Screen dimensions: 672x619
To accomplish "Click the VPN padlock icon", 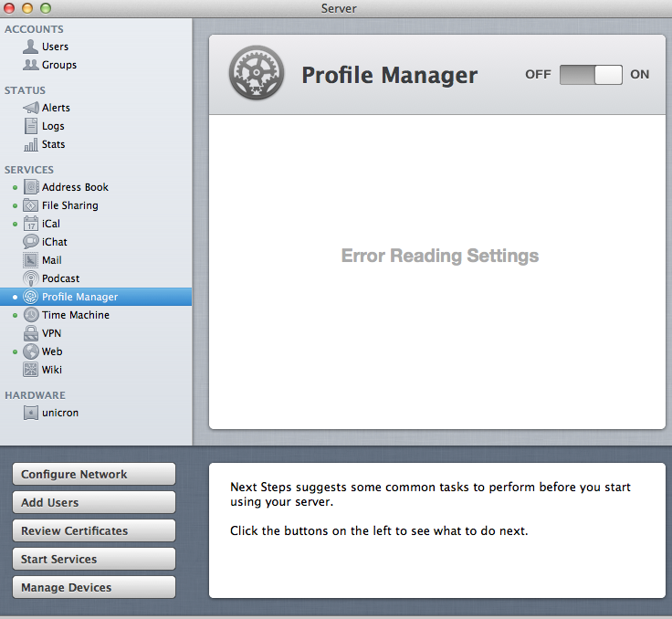I will point(30,333).
